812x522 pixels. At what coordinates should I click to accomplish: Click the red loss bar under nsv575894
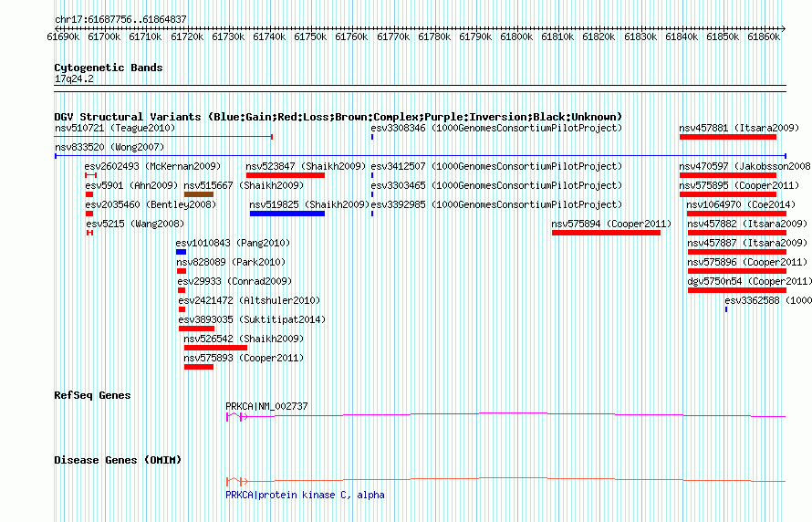(606, 233)
